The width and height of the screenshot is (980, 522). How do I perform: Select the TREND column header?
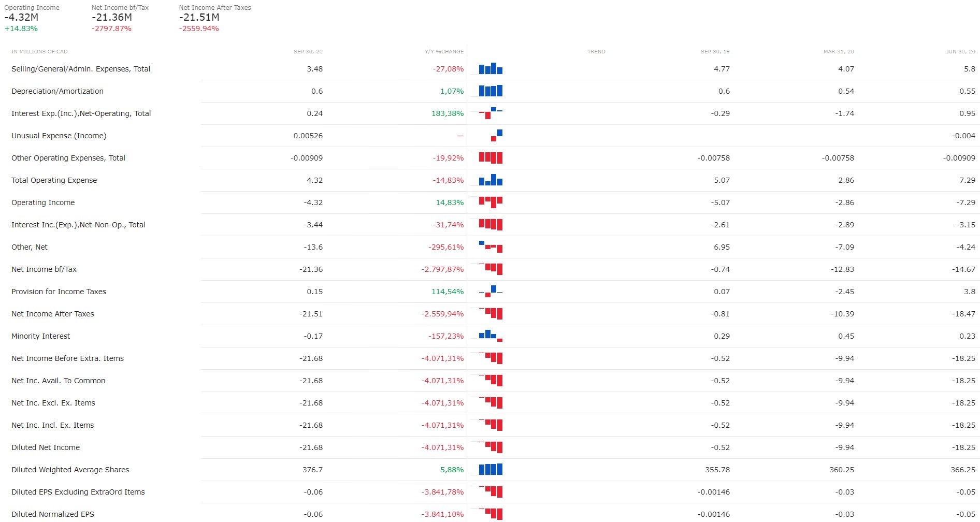(x=596, y=51)
